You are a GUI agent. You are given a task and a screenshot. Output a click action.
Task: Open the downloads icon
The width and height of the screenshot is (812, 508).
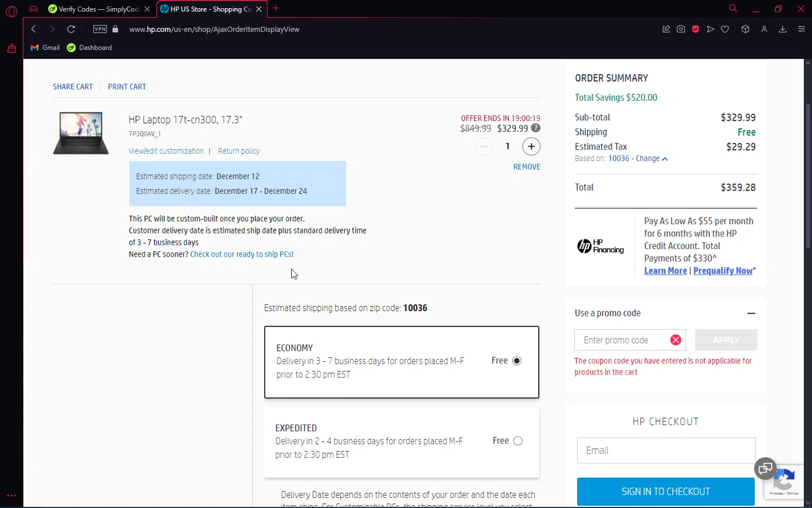783,29
